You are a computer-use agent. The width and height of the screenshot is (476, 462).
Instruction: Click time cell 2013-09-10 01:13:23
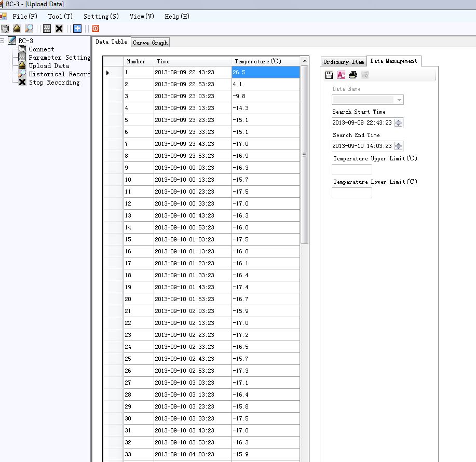click(x=193, y=251)
